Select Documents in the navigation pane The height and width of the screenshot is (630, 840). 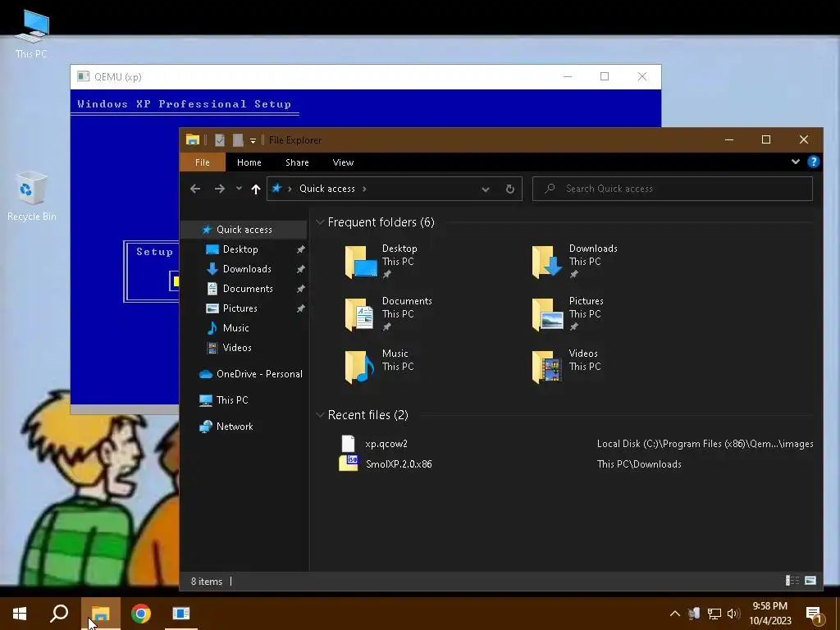coord(248,289)
